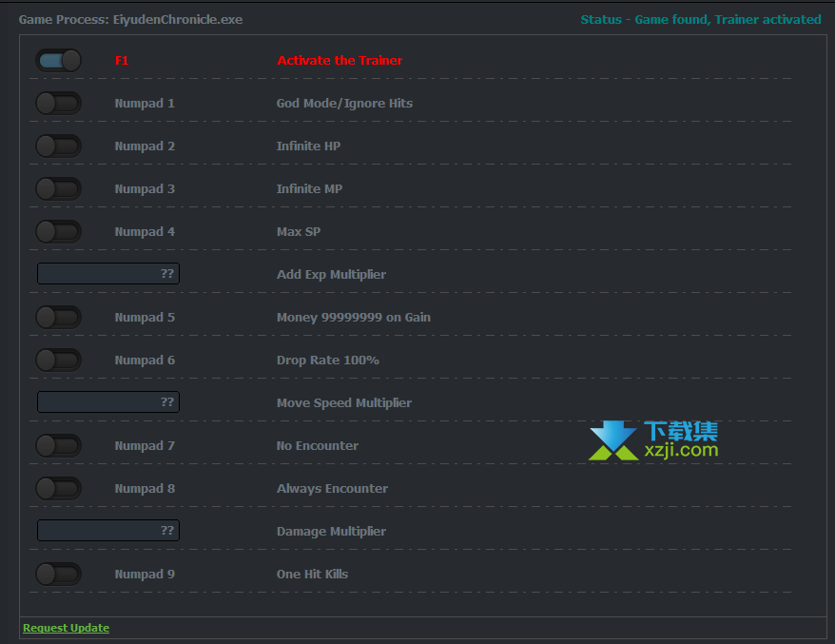Click the Game Process EiyudenChronicle.exe text
The height and width of the screenshot is (644, 835).
point(130,19)
